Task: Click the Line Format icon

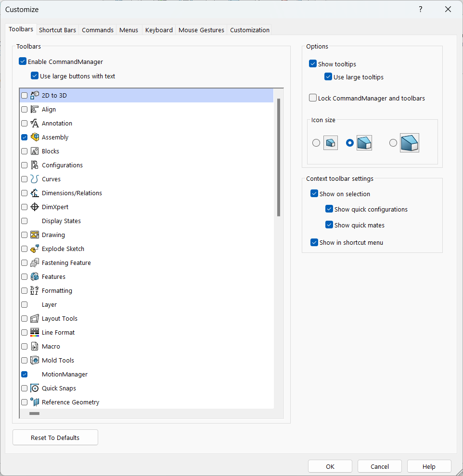Action: [35, 333]
